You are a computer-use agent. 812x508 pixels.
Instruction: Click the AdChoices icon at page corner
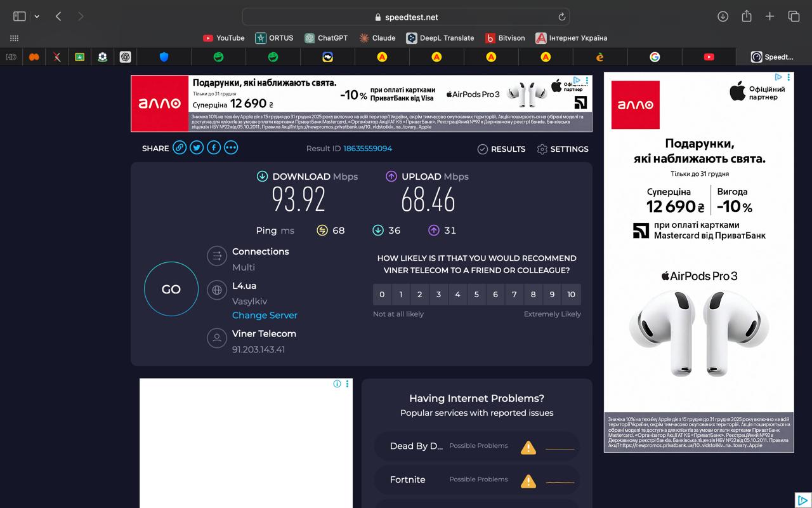coord(802,500)
